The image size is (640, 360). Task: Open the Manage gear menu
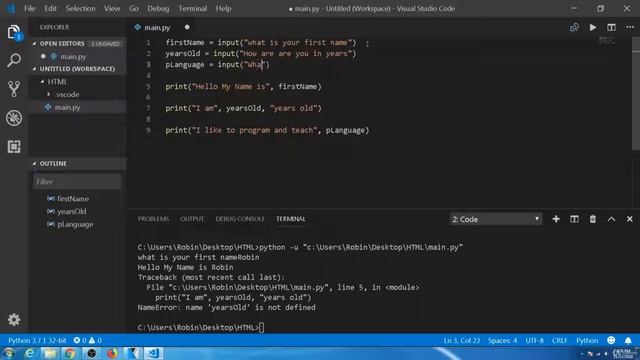tap(14, 320)
